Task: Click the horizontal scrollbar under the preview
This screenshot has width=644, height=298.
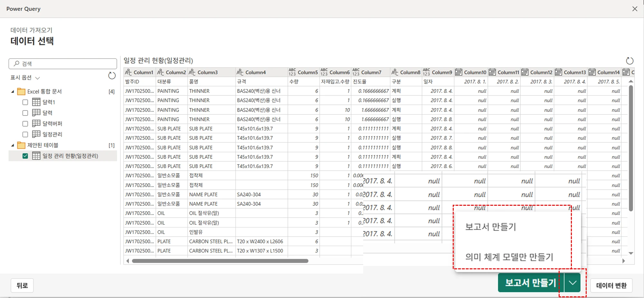Action: pyautogui.click(x=220, y=261)
